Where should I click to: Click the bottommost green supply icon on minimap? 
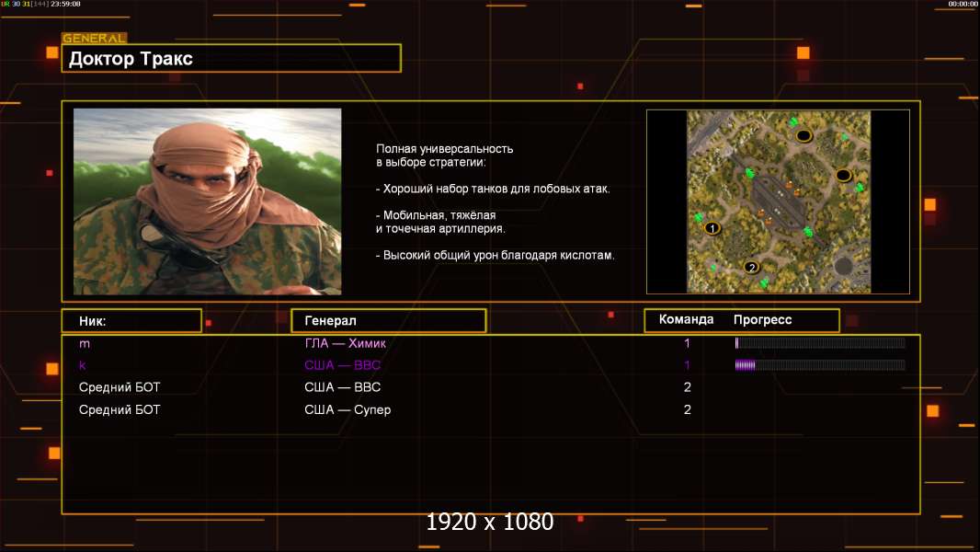coord(764,282)
